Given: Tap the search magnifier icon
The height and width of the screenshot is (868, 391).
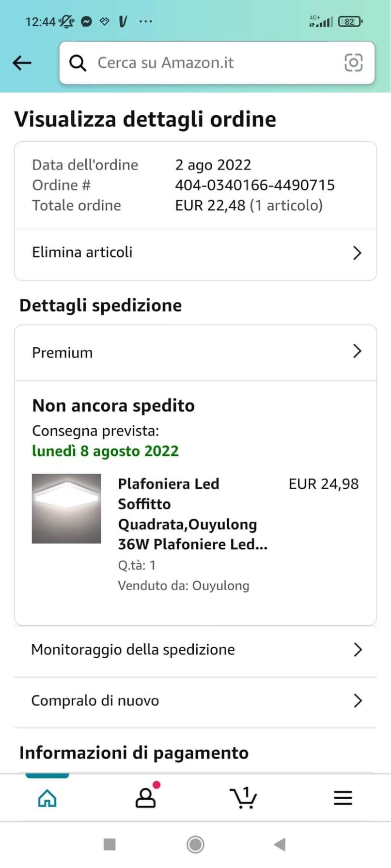Looking at the screenshot, I should coord(78,63).
